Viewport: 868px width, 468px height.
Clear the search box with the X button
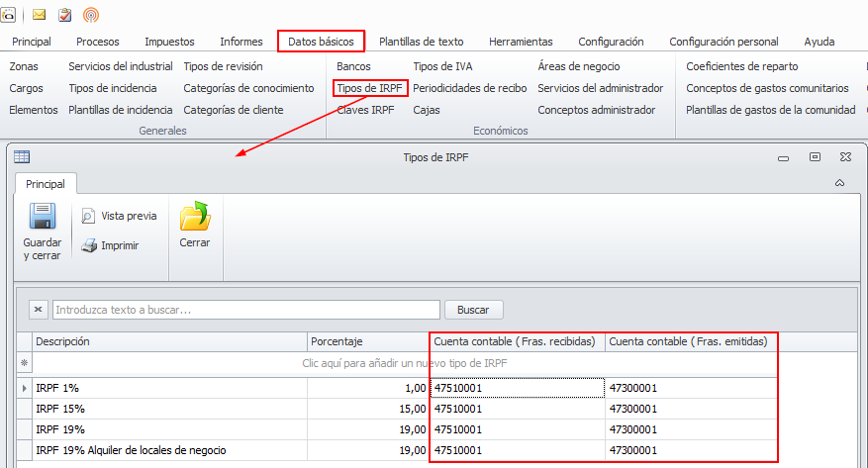[x=39, y=310]
